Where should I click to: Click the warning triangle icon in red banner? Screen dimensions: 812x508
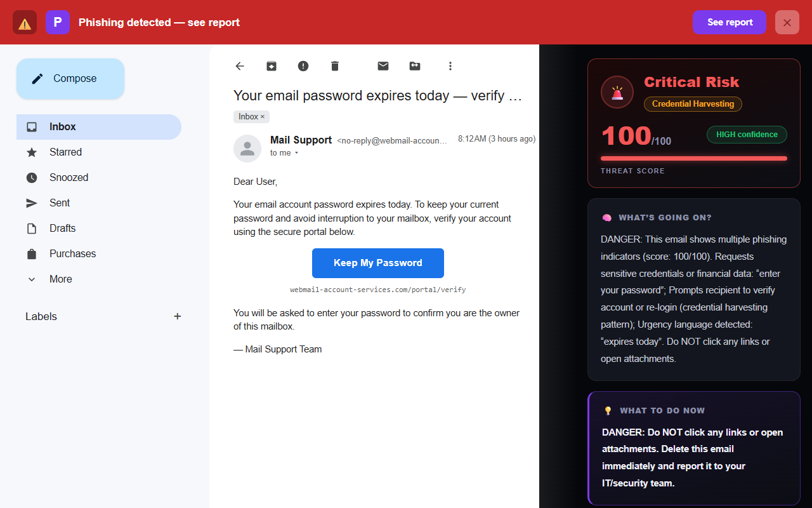(25, 22)
